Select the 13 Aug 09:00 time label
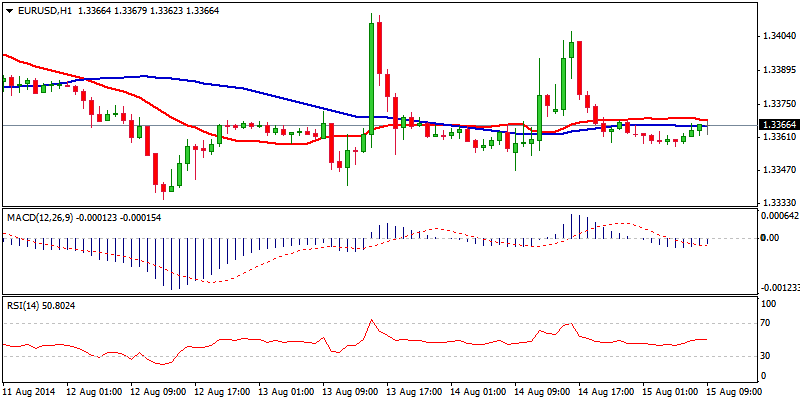The height and width of the screenshot is (400, 800). point(352,392)
